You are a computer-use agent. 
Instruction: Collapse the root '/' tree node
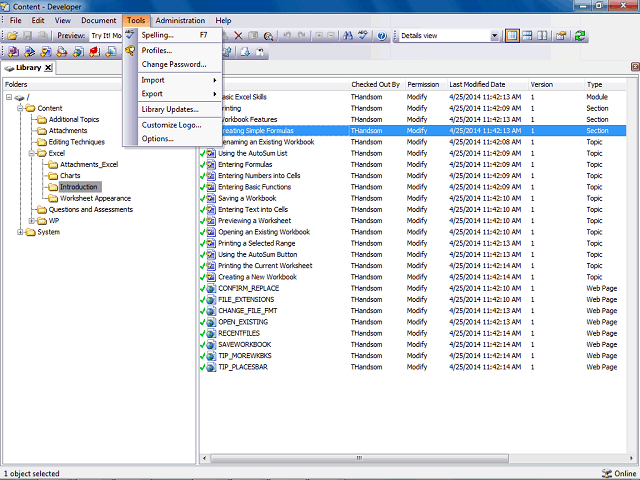click(x=9, y=97)
